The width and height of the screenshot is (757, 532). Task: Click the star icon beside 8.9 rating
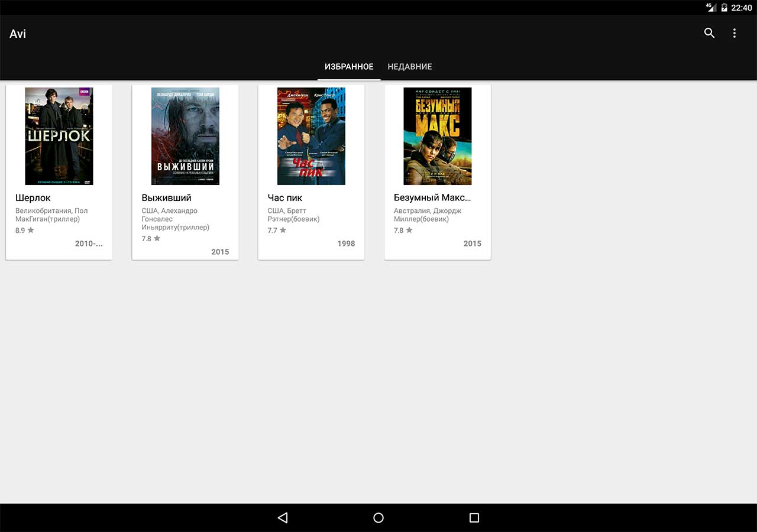[x=31, y=230]
